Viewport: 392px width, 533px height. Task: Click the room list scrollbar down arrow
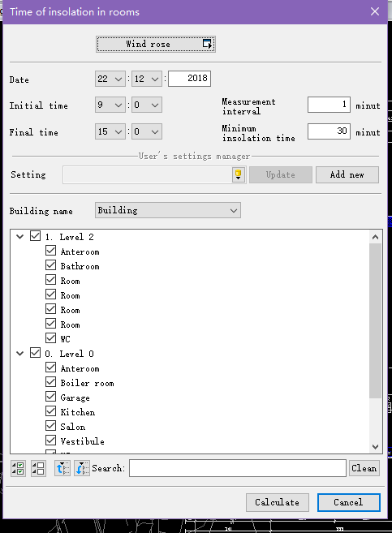click(375, 447)
